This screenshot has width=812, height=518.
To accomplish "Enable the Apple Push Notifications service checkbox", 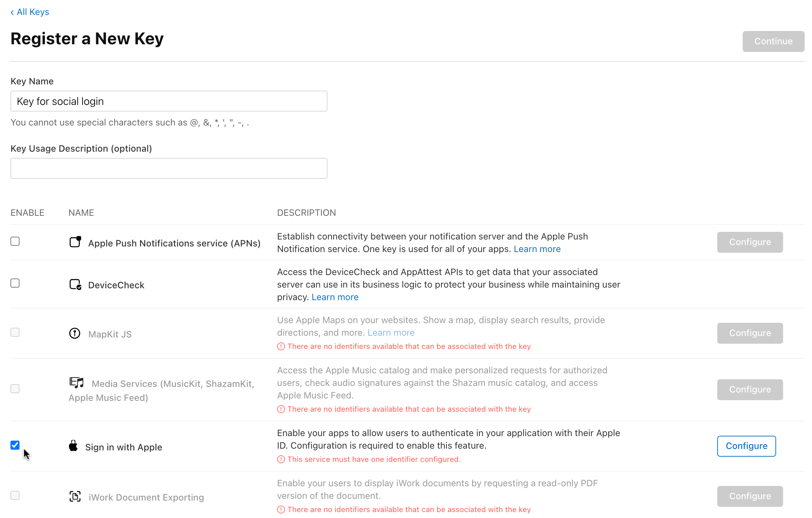I will [x=15, y=241].
